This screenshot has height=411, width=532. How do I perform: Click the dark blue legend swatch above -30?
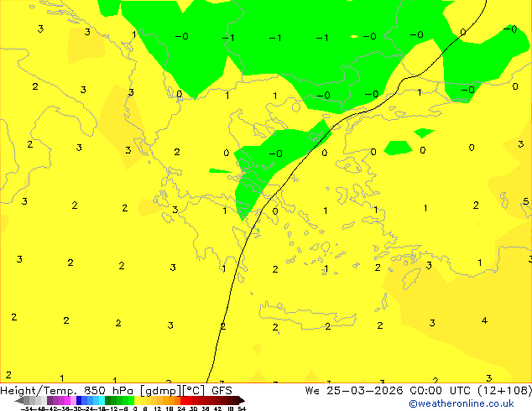[x=79, y=400]
